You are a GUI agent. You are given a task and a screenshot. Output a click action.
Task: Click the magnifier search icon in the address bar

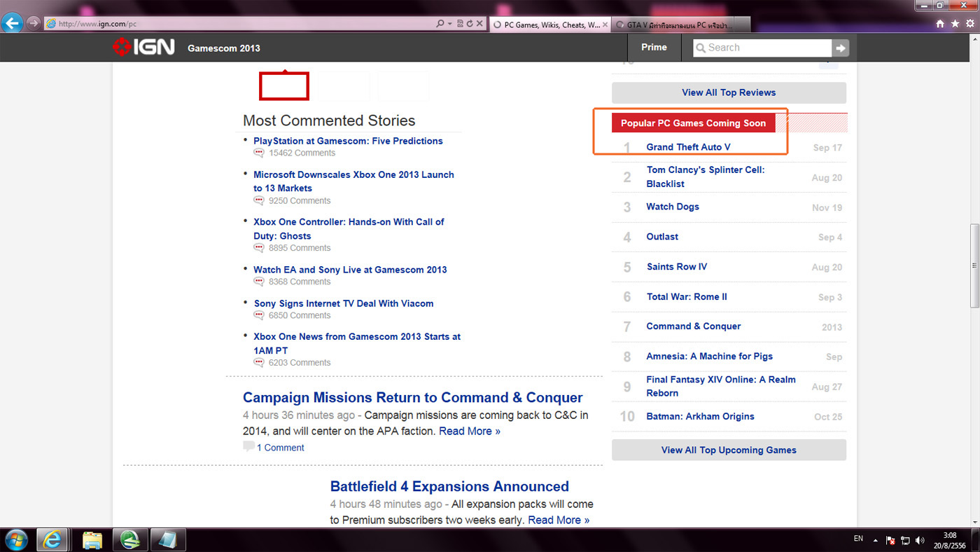tap(440, 24)
